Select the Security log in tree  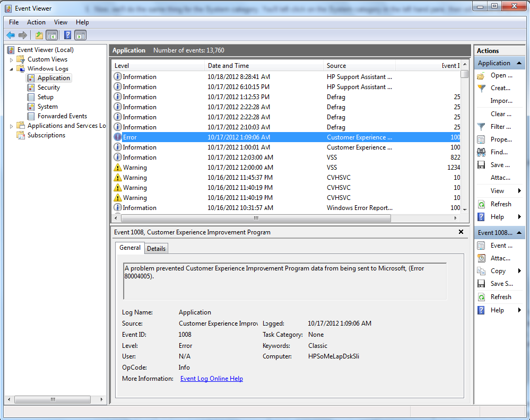48,87
